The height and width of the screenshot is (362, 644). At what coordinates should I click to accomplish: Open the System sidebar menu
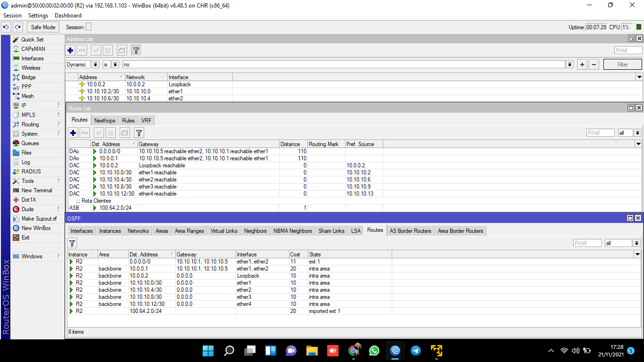click(30, 134)
